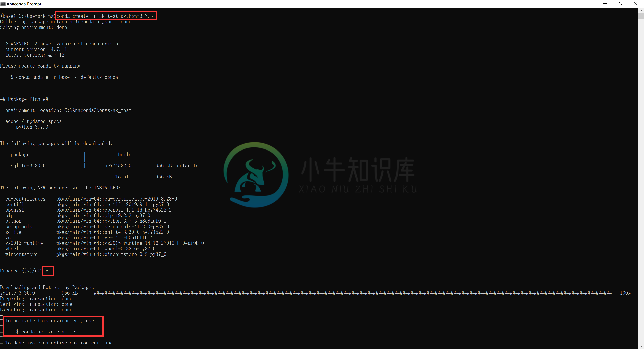The width and height of the screenshot is (644, 349).
Task: Click the 'conda create -n ak_test python=3.7.3' command
Action: pyautogui.click(x=104, y=16)
